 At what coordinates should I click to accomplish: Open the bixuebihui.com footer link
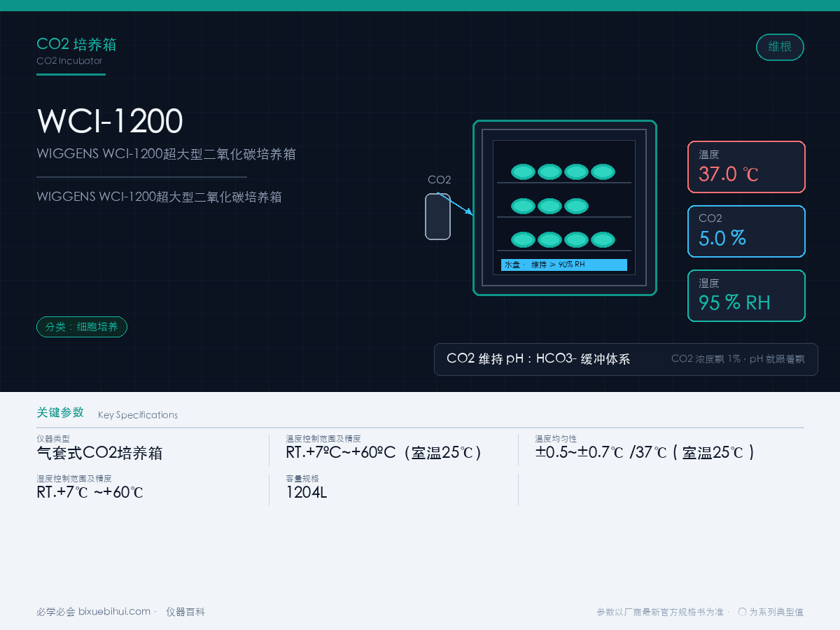[114, 612]
